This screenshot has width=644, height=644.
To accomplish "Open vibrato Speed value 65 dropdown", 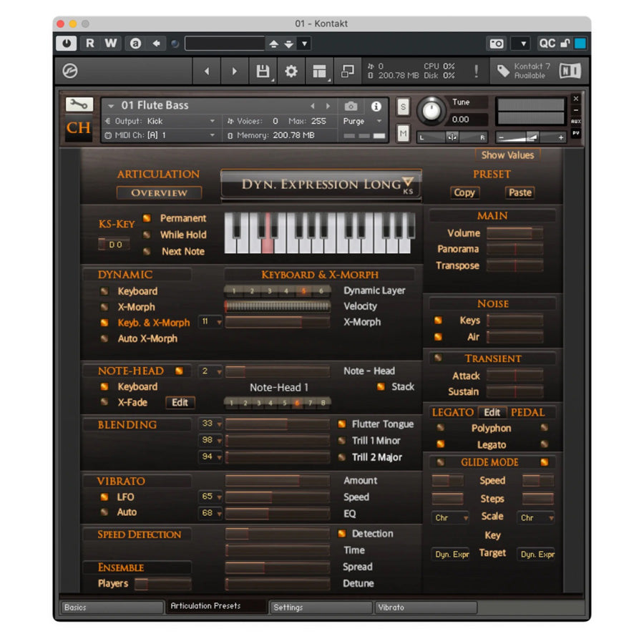I will pyautogui.click(x=210, y=497).
